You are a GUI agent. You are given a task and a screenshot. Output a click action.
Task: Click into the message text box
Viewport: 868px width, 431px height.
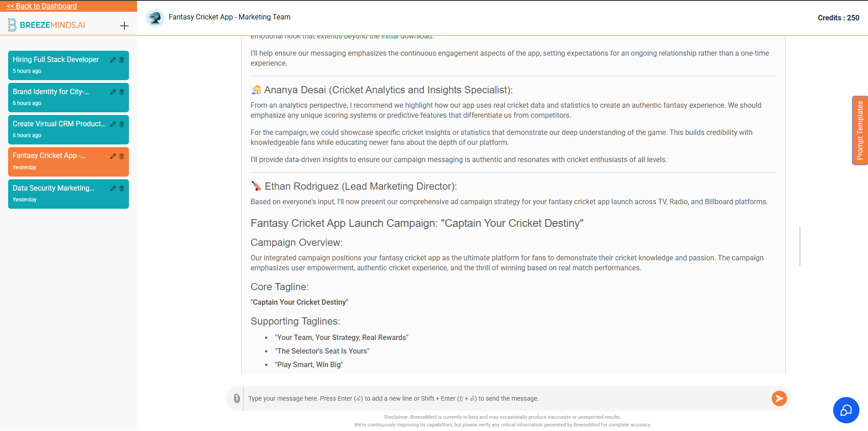click(x=507, y=398)
